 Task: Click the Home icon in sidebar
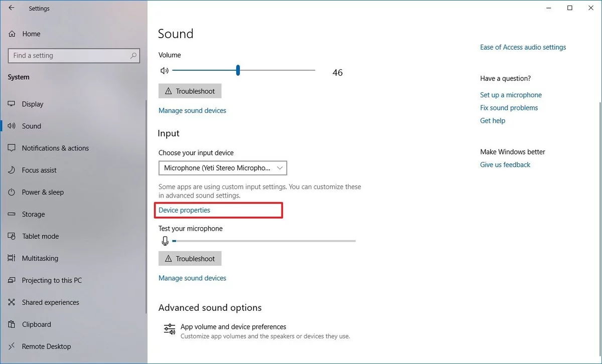pyautogui.click(x=12, y=34)
